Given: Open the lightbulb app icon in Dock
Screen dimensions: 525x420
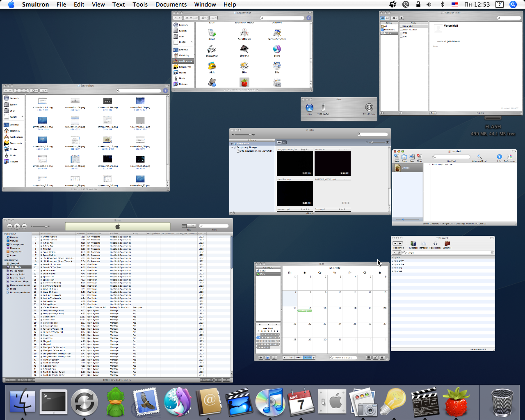Looking at the screenshot, I should (393, 402).
